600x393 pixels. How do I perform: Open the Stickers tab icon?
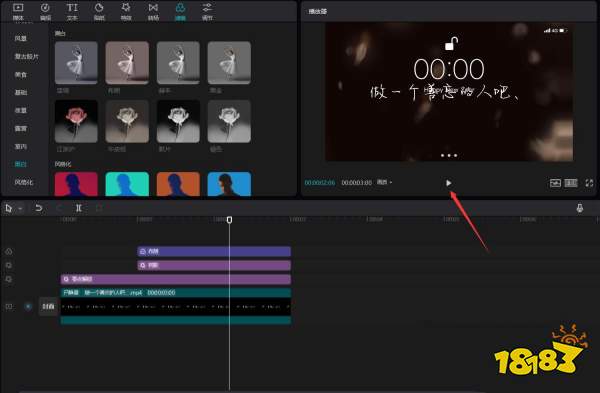(99, 11)
